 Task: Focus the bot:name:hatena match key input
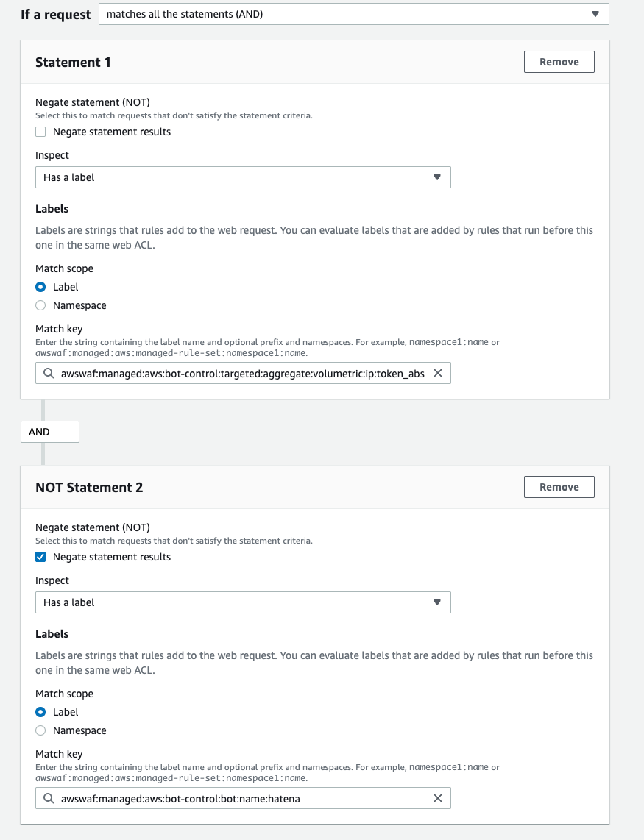[243, 799]
